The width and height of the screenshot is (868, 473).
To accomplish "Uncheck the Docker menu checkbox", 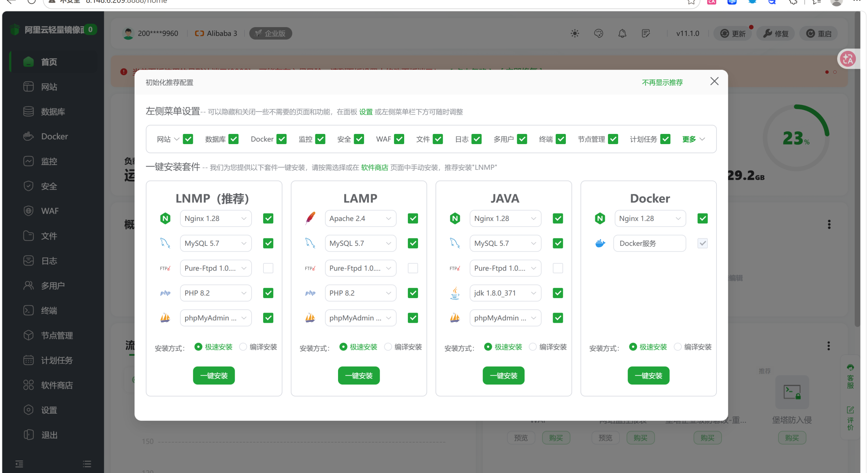I will coord(281,139).
